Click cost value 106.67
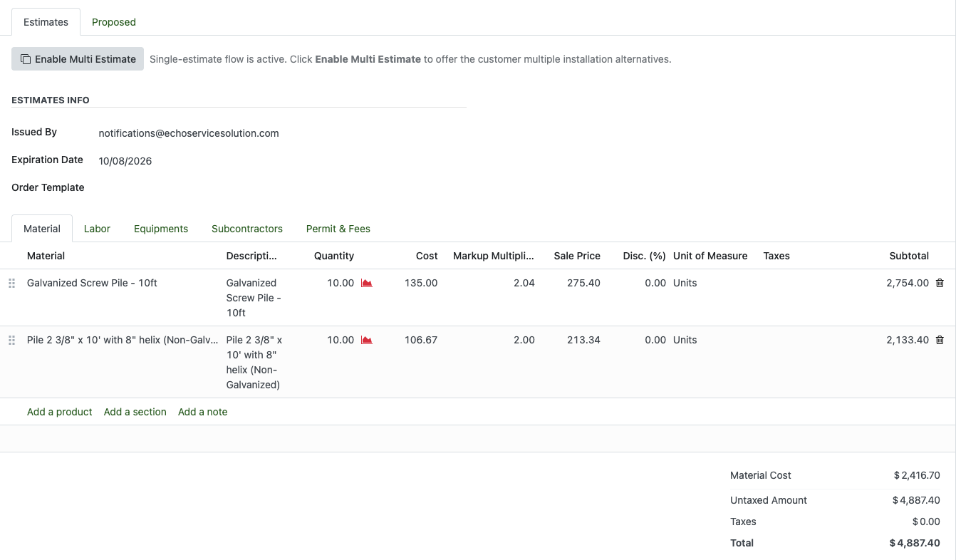Viewport: 956px width, 560px height. [421, 340]
